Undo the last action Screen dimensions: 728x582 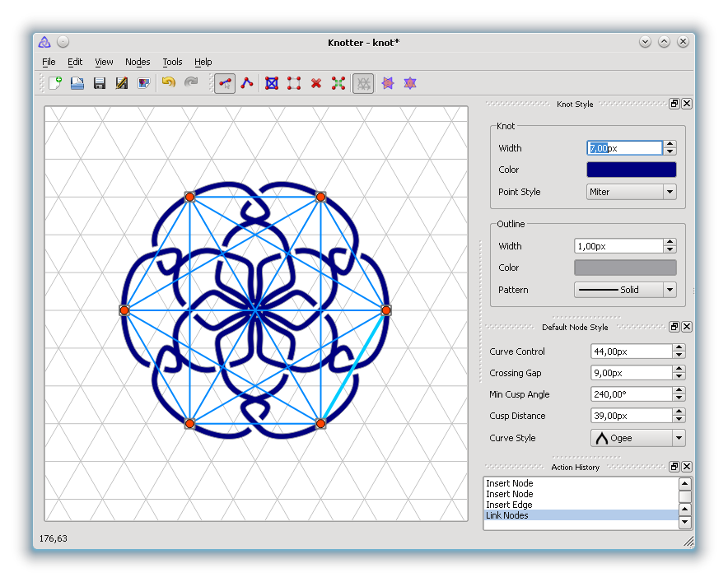(x=169, y=83)
